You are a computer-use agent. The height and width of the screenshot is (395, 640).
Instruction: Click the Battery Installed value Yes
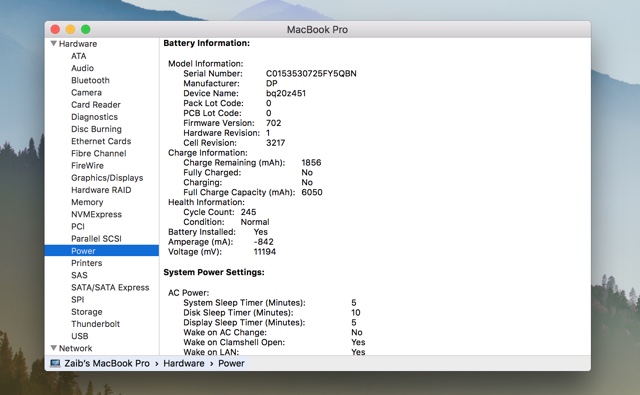click(260, 232)
